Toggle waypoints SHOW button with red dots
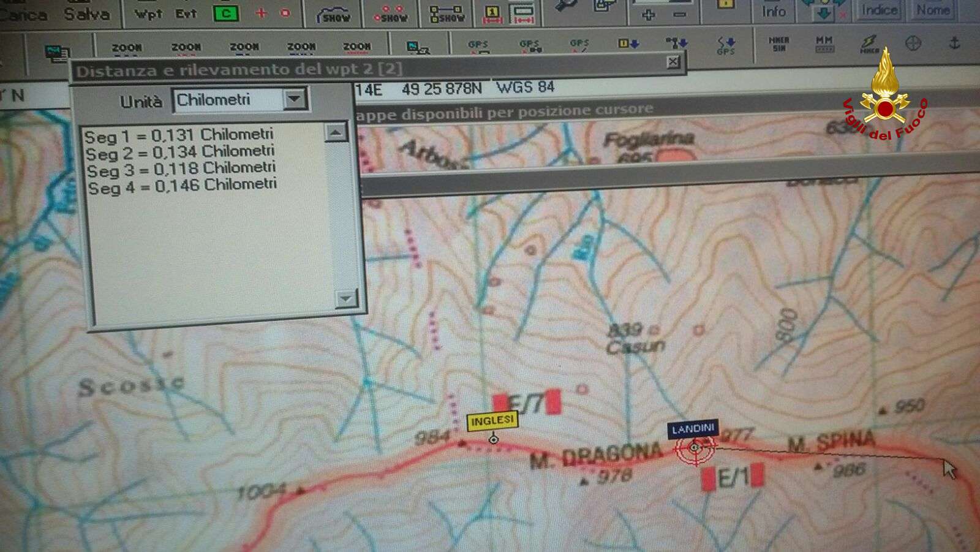This screenshot has height=552, width=980. click(x=391, y=15)
